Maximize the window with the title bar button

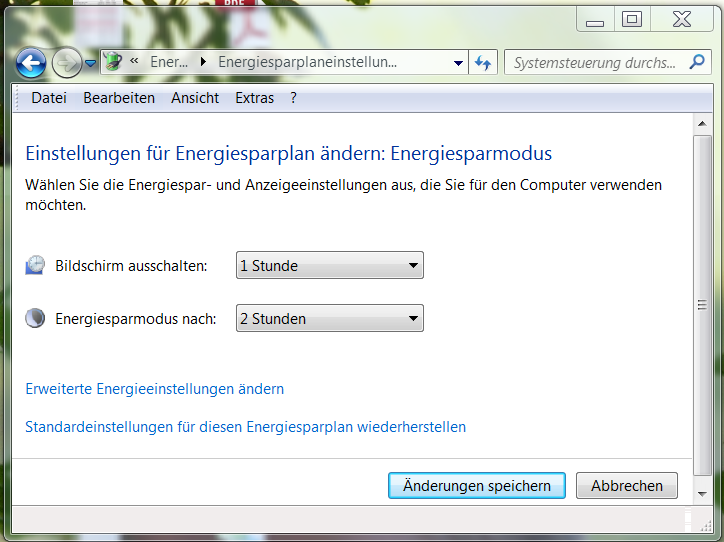coord(631,18)
